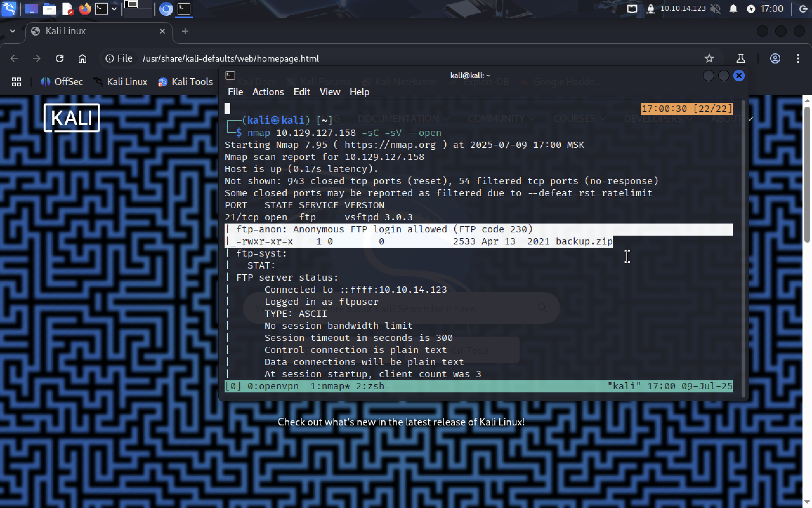Click the latest Kali release announcement text

[401, 422]
